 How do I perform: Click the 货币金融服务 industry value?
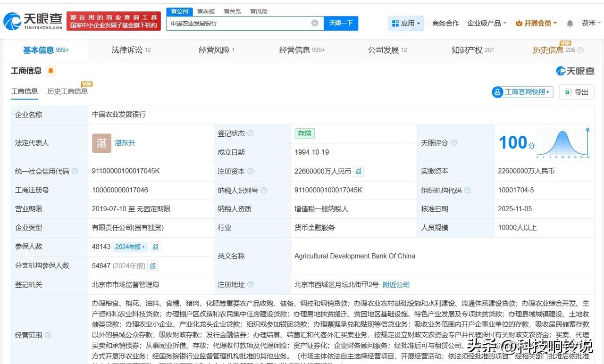coord(315,228)
